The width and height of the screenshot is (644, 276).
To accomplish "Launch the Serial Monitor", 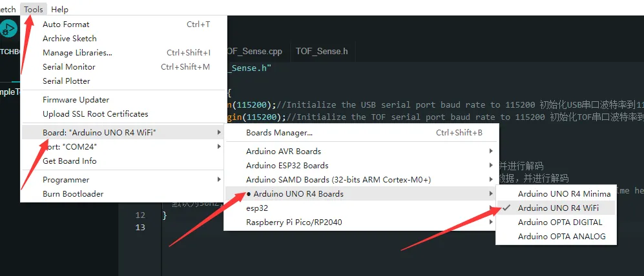I will (68, 67).
